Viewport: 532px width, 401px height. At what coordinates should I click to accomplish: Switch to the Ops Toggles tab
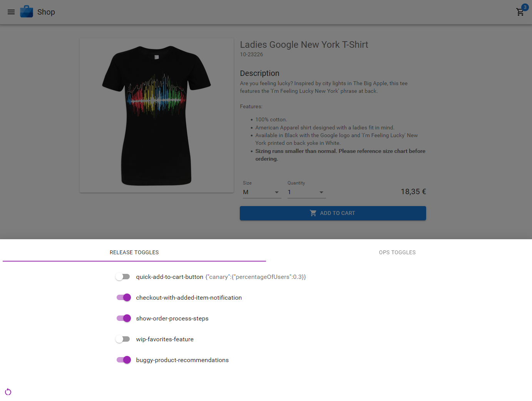(397, 252)
